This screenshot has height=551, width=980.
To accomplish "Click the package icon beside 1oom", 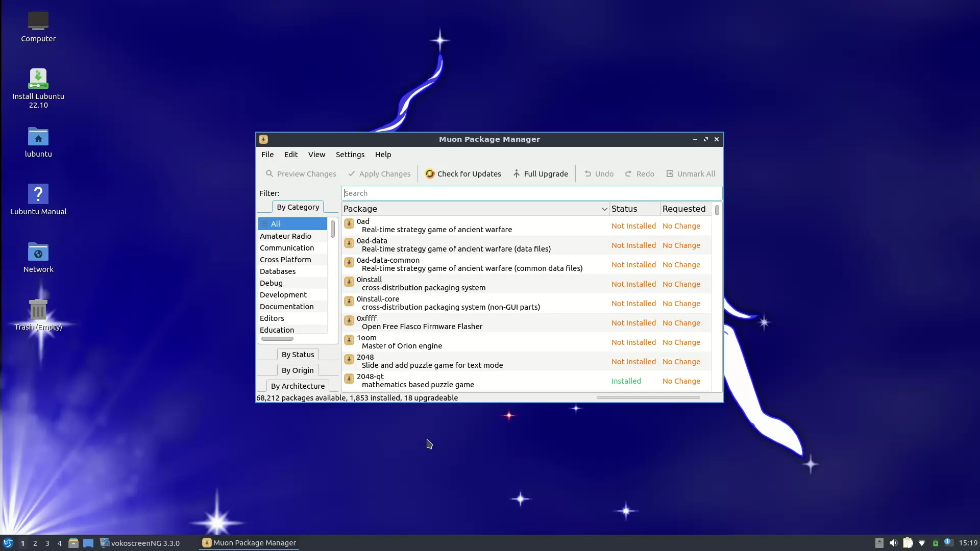I will coord(349,340).
